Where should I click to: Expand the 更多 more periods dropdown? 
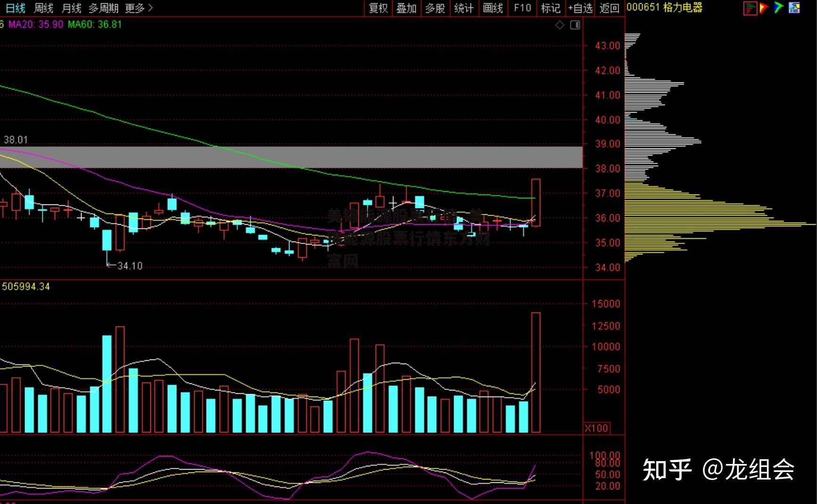(139, 8)
